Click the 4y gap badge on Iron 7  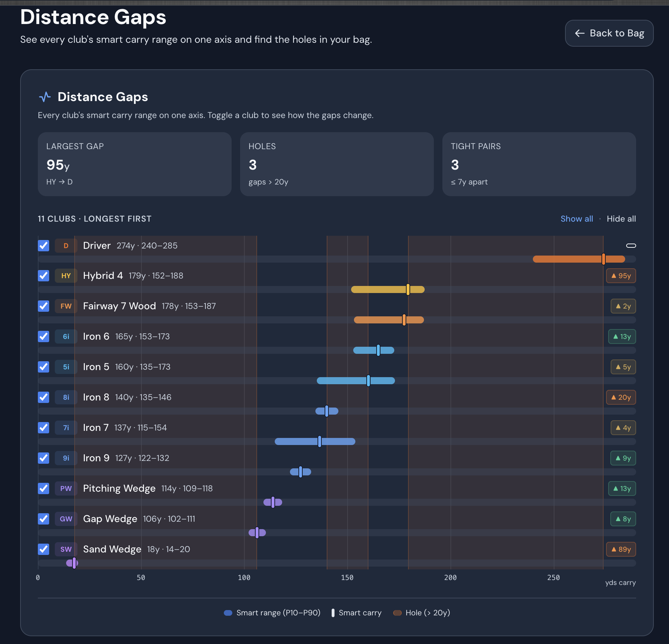point(623,428)
